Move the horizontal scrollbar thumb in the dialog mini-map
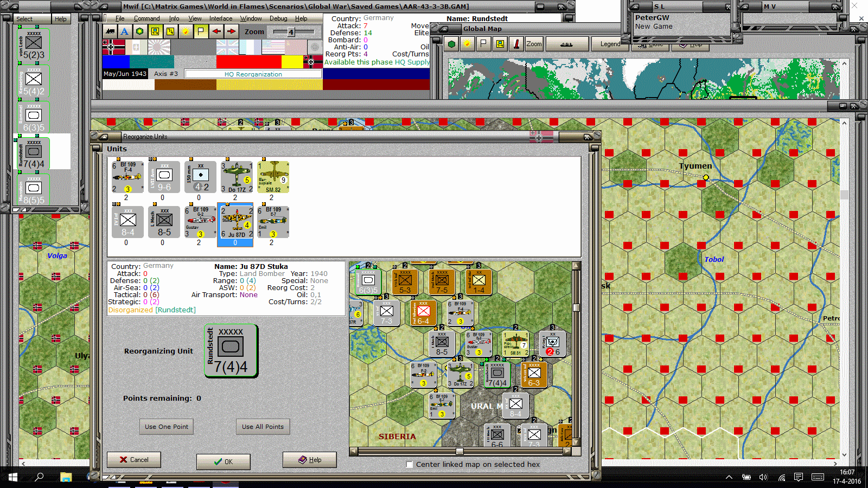Screen dimensions: 868x488 tap(459, 451)
